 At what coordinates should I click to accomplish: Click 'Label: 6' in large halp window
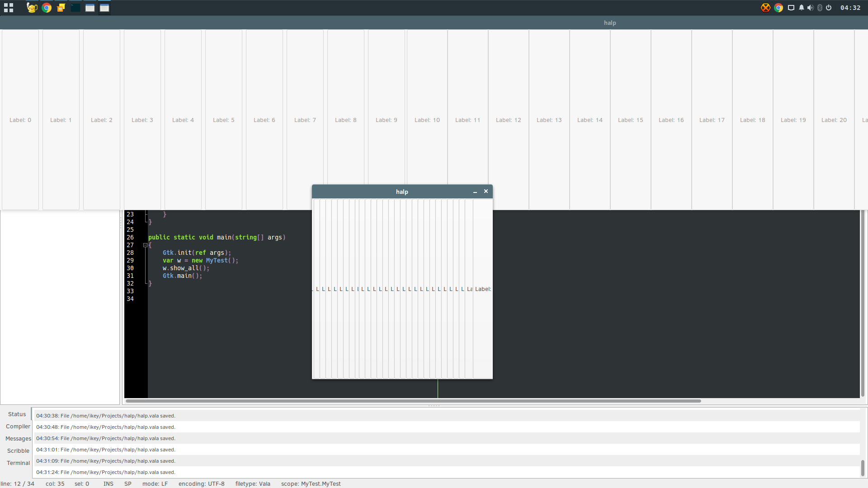pos(264,120)
